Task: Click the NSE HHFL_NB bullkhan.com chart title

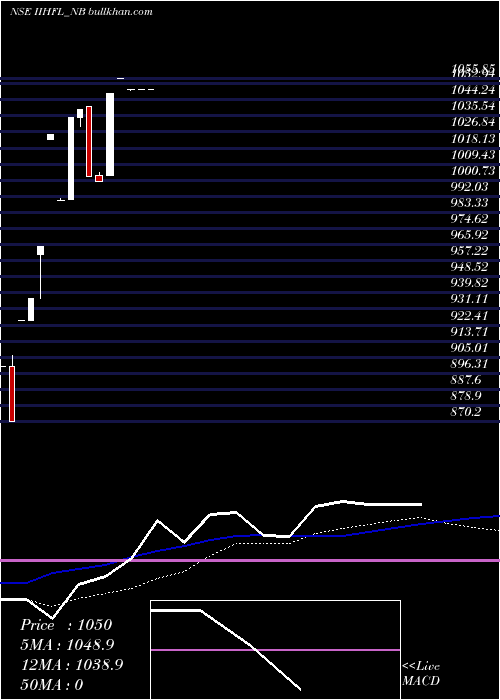Action: point(81,12)
